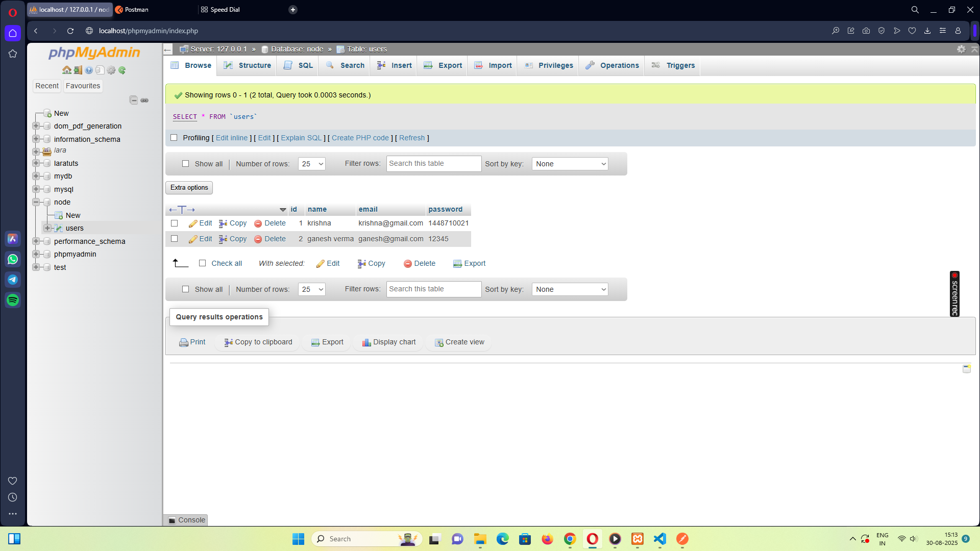Screen dimensions: 980x551
Task: Expand the laratuts database tree node
Action: (36, 163)
